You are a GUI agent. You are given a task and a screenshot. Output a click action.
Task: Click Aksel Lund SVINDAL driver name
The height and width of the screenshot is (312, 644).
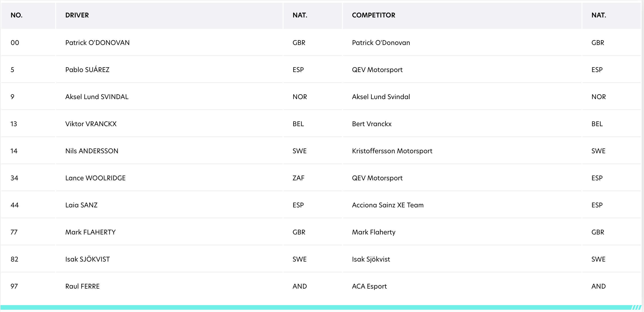coord(97,97)
